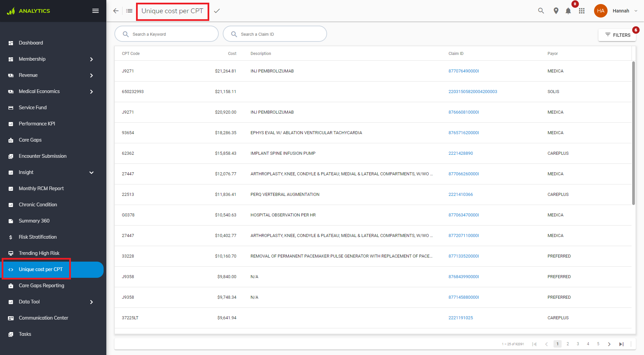This screenshot has width=644, height=355.
Task: Click the Summary 360 sidebar icon
Action: [11, 221]
